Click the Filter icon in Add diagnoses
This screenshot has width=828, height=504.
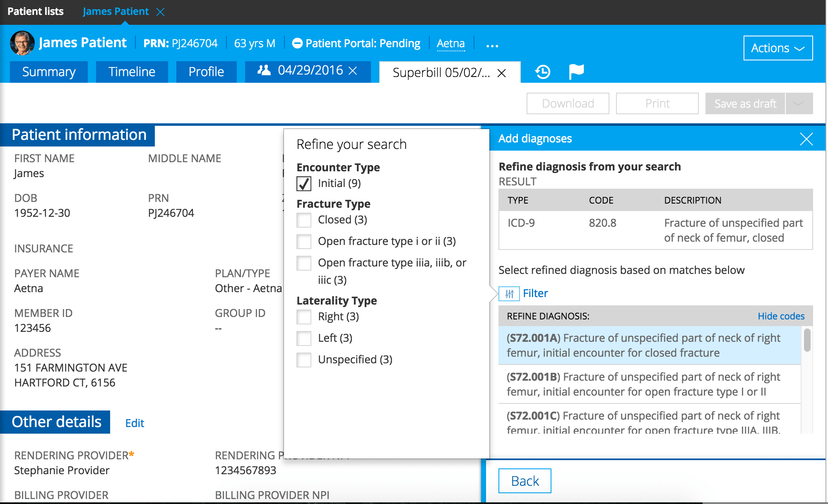[x=509, y=293]
